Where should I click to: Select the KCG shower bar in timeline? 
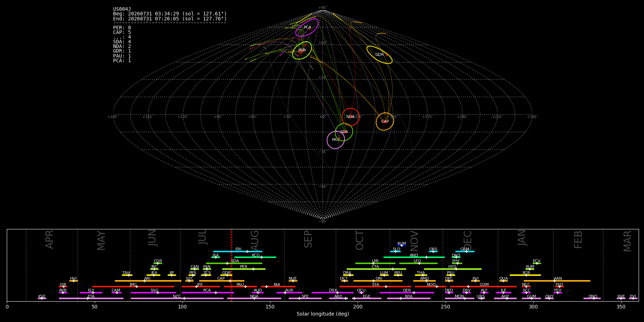click(x=255, y=257)
